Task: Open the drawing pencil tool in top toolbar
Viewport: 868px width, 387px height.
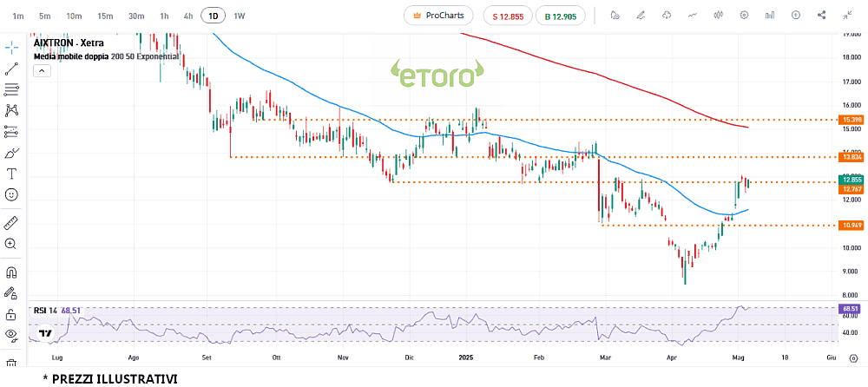Action: [x=641, y=15]
